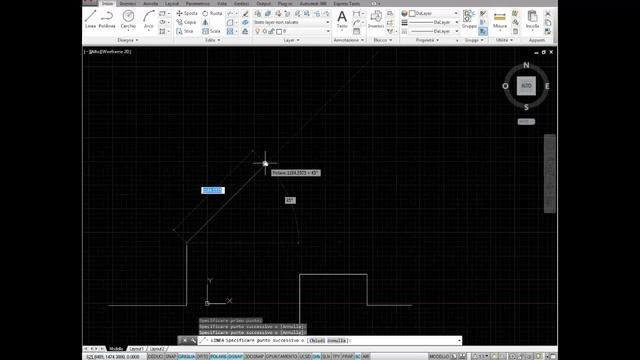
Task: Select the Cerchio circle tool
Action: [128, 19]
